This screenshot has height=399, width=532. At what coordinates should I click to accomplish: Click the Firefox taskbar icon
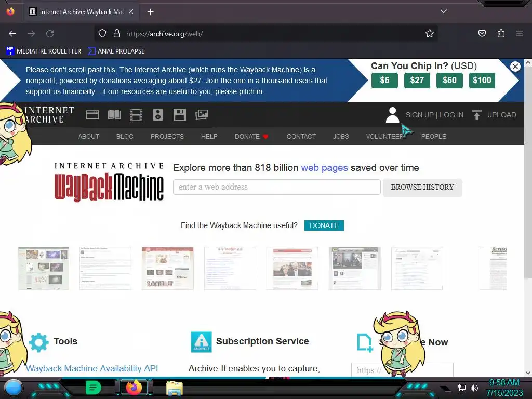pyautogui.click(x=134, y=388)
